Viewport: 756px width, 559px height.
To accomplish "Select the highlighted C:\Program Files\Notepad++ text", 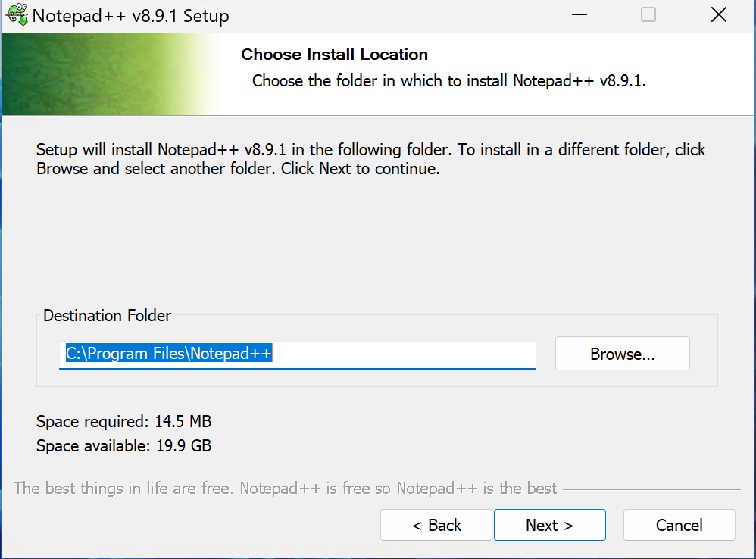I will pyautogui.click(x=169, y=353).
